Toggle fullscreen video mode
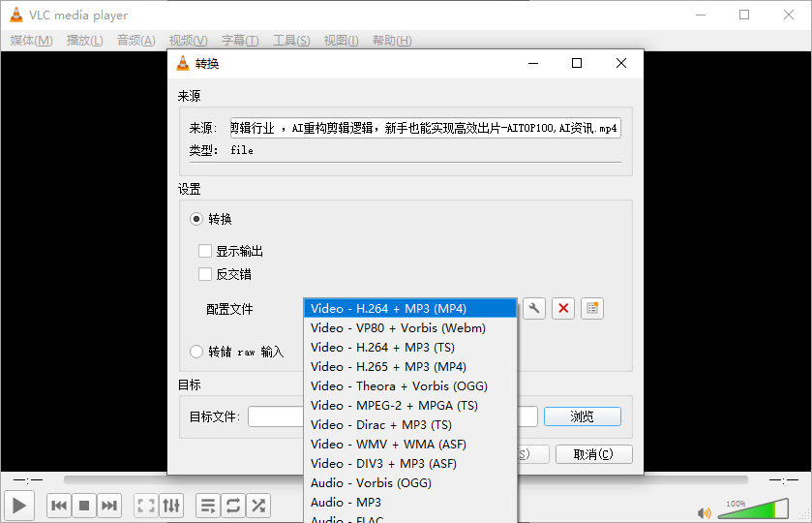 click(x=146, y=506)
